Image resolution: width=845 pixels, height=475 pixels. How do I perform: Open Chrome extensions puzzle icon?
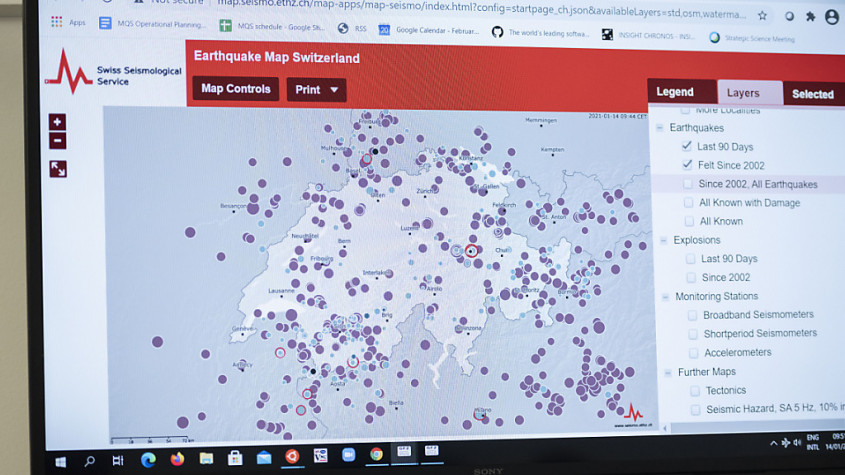(810, 17)
